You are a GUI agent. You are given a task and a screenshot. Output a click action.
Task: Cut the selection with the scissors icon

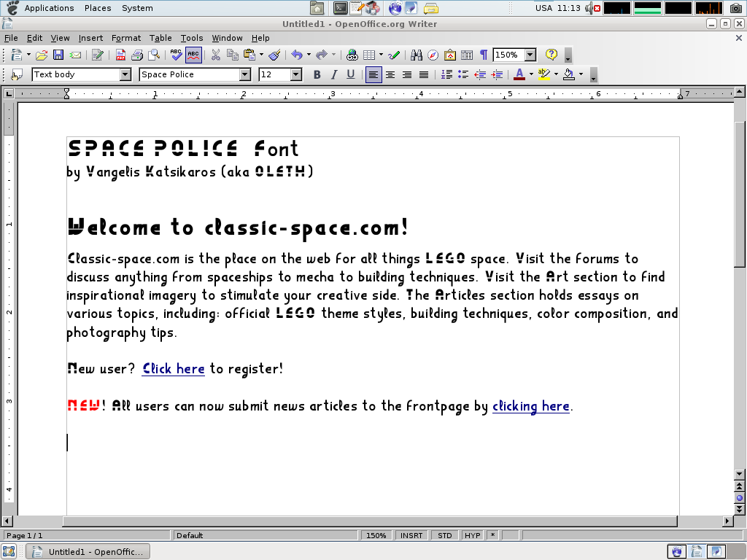pos(216,55)
